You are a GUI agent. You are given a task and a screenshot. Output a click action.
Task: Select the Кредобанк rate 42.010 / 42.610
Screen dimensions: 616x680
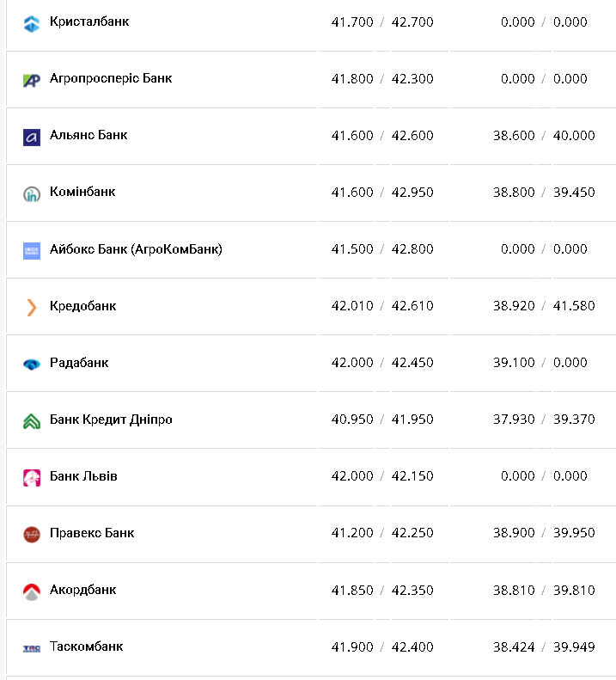point(382,306)
